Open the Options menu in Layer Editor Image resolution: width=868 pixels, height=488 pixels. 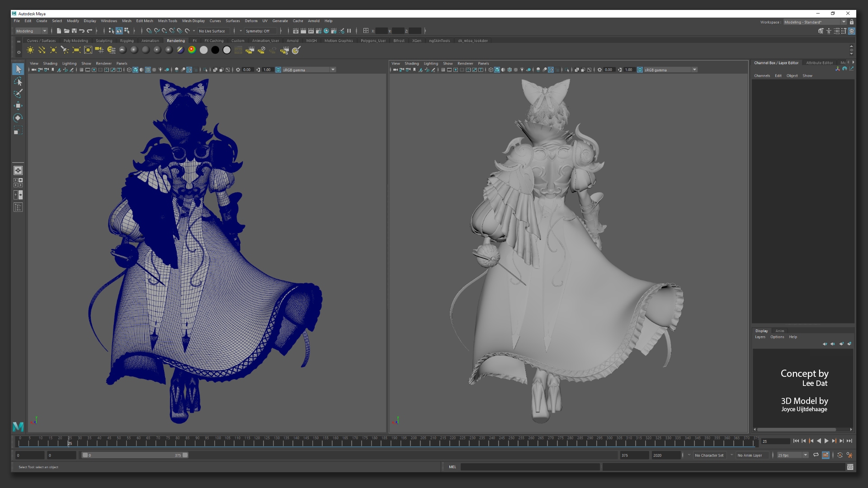point(777,337)
